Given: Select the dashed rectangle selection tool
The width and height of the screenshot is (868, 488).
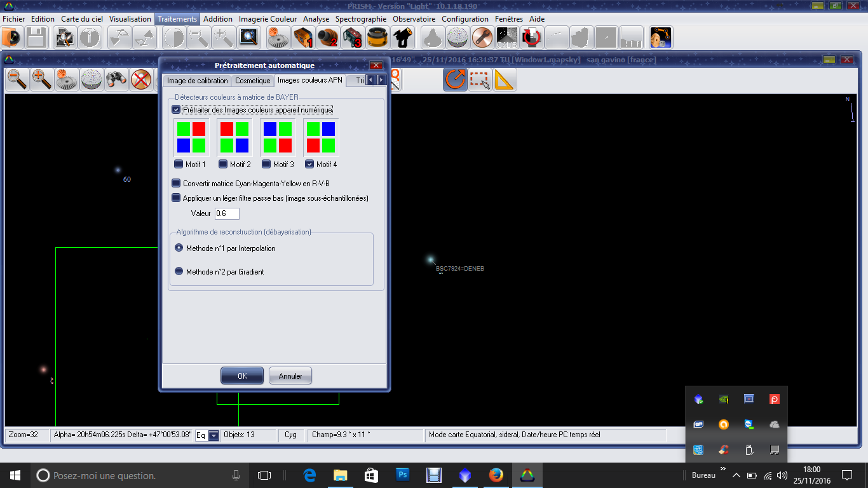Looking at the screenshot, I should point(480,80).
